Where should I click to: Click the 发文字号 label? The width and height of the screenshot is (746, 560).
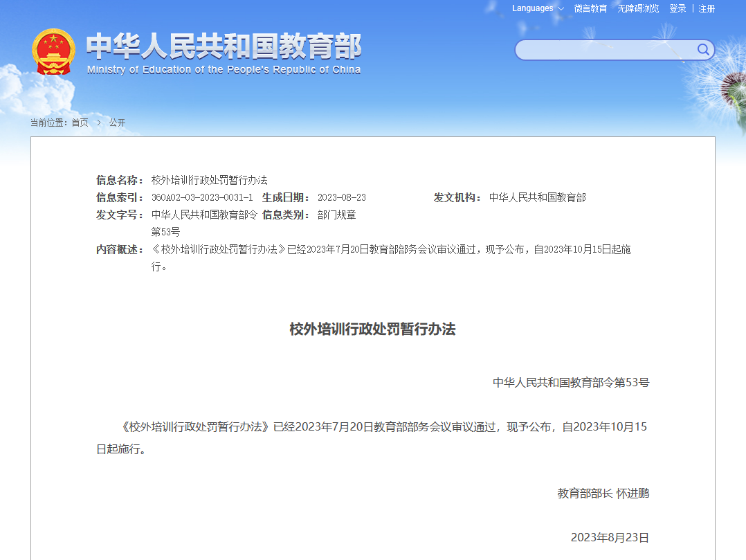pos(120,215)
